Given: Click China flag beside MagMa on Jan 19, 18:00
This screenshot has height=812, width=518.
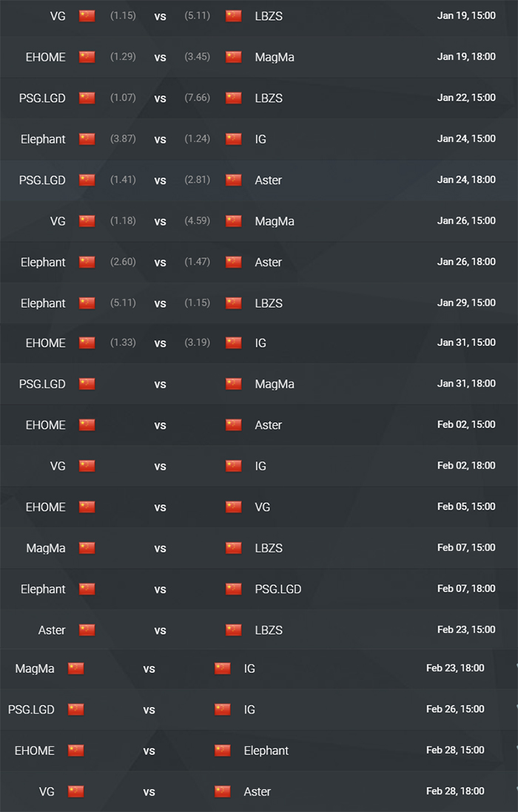Looking at the screenshot, I should coord(234,56).
